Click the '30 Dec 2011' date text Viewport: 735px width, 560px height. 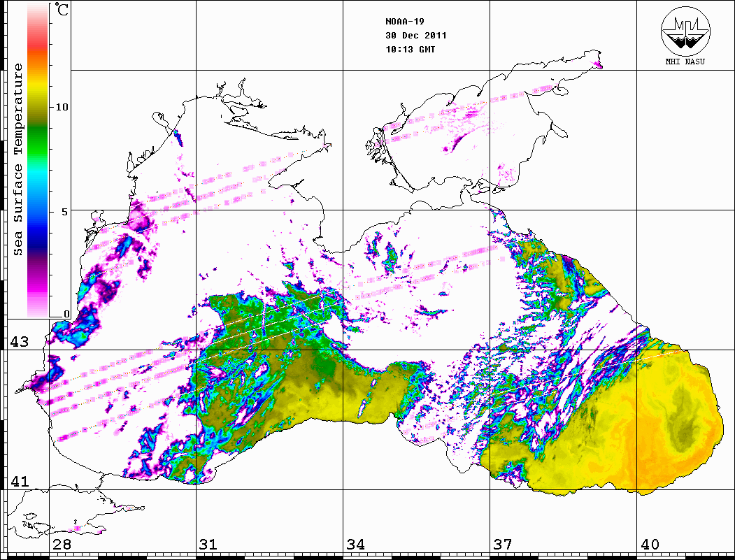(416, 35)
